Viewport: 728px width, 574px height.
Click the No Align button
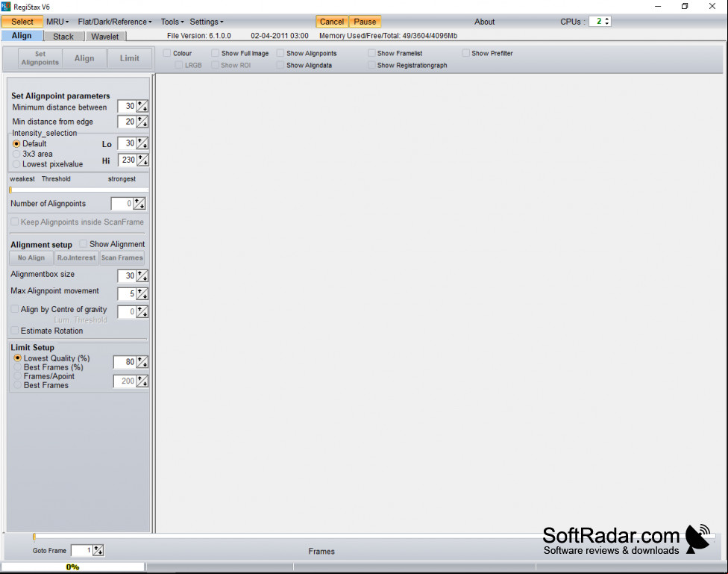click(31, 258)
